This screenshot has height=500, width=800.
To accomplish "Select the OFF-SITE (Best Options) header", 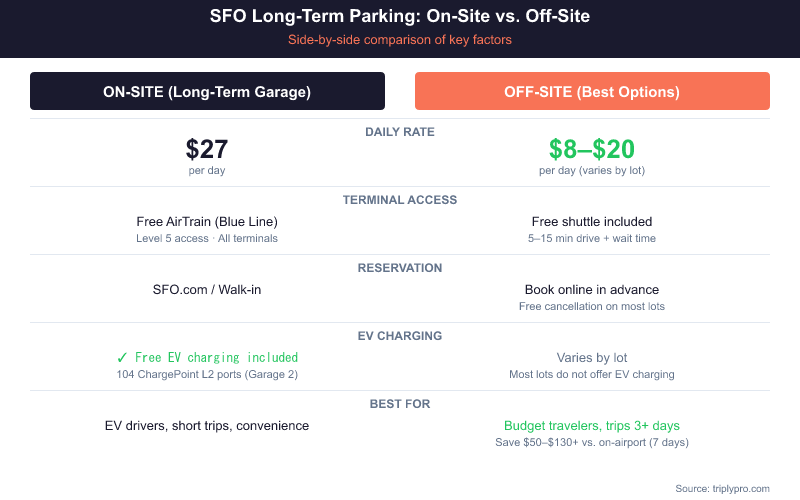I will click(592, 91).
